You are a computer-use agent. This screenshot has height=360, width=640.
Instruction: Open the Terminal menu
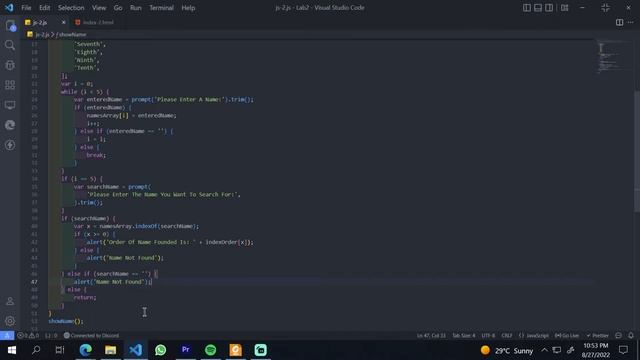[x=161, y=8]
